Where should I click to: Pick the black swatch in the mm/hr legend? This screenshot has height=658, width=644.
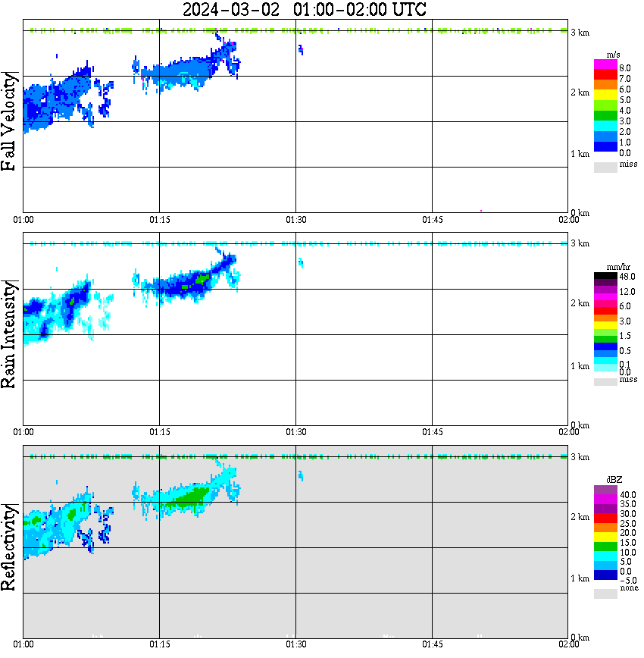point(605,276)
